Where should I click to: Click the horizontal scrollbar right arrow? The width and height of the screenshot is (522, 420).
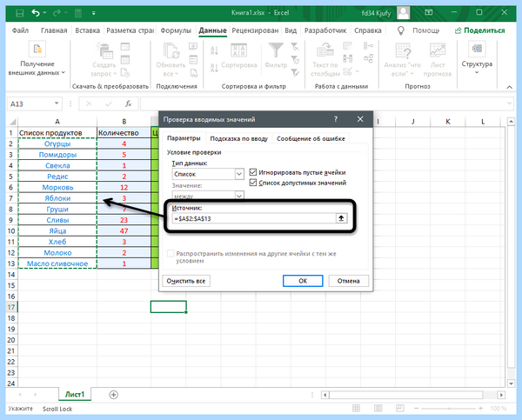click(x=501, y=395)
